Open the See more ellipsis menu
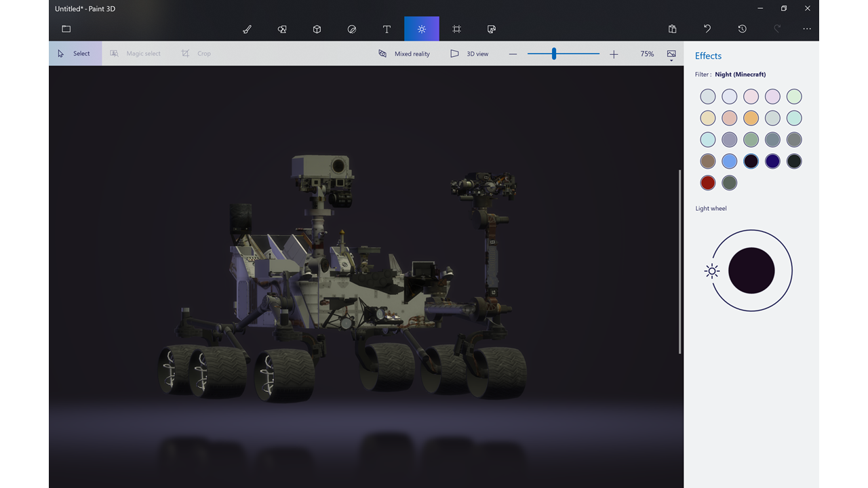 [807, 29]
